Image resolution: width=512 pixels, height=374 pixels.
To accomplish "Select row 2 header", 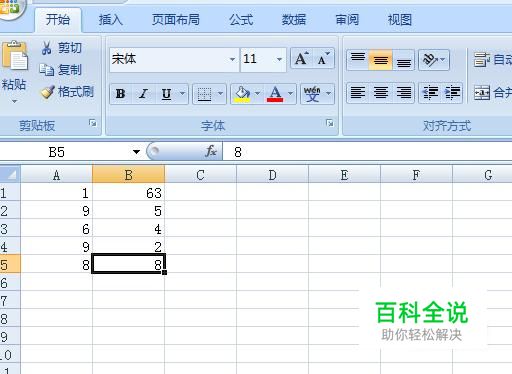I will (x=10, y=211).
